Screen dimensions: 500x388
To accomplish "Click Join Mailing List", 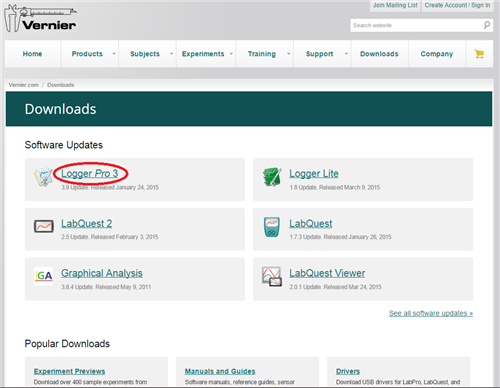I will click(395, 5).
